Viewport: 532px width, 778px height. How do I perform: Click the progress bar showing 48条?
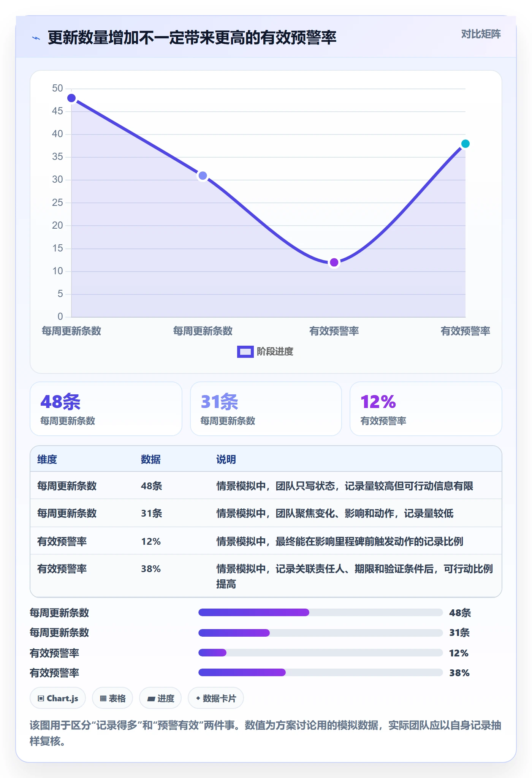tap(320, 612)
